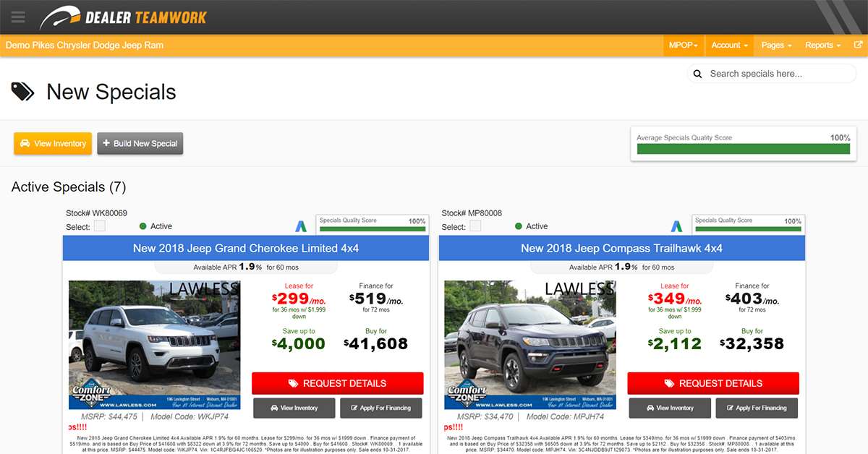The image size is (868, 454).
Task: Expand the MPOP dropdown menu
Action: (x=684, y=45)
